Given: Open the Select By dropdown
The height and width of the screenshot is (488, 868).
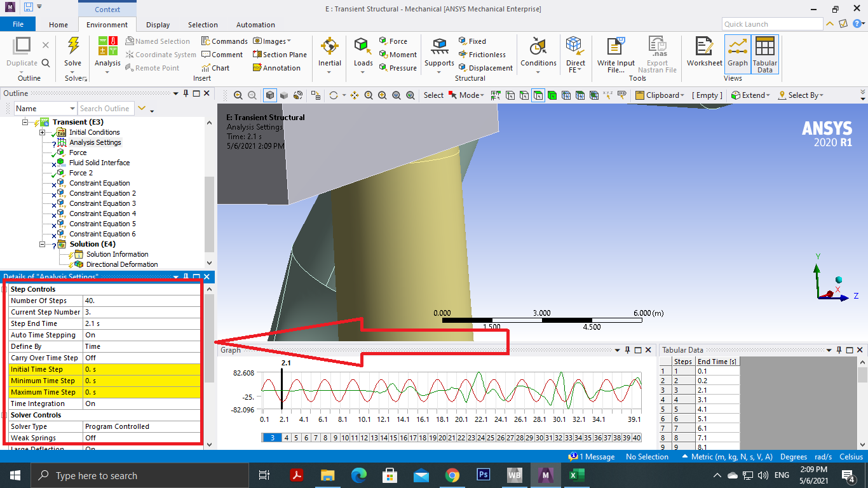Looking at the screenshot, I should [x=801, y=95].
